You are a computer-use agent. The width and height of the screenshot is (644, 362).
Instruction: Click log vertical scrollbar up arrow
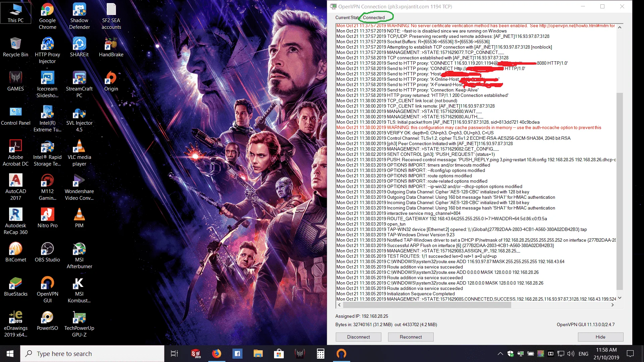click(x=620, y=27)
